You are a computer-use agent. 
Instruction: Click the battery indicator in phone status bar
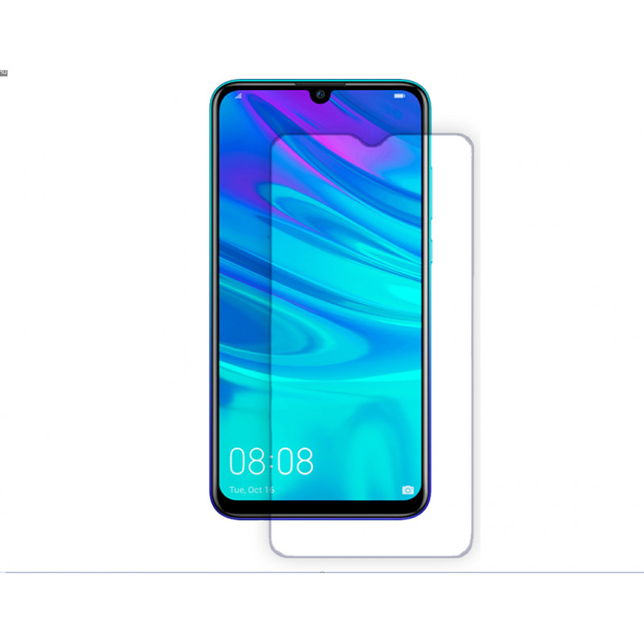(399, 96)
